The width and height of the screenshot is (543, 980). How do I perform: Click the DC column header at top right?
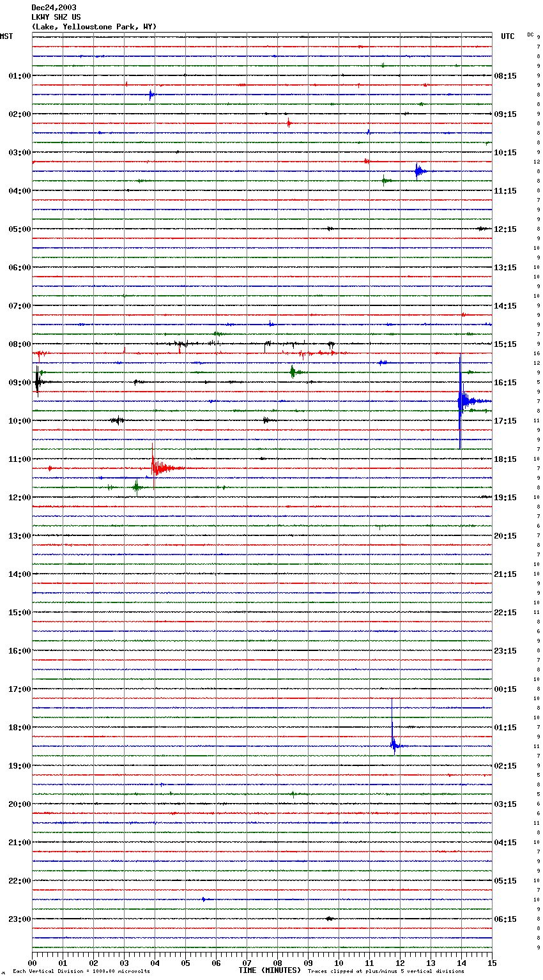click(x=530, y=34)
